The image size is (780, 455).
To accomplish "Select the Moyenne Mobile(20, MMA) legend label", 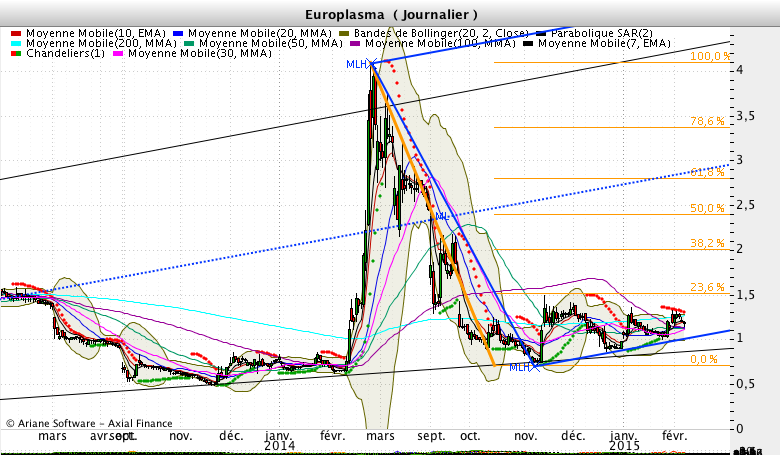I will point(260,33).
